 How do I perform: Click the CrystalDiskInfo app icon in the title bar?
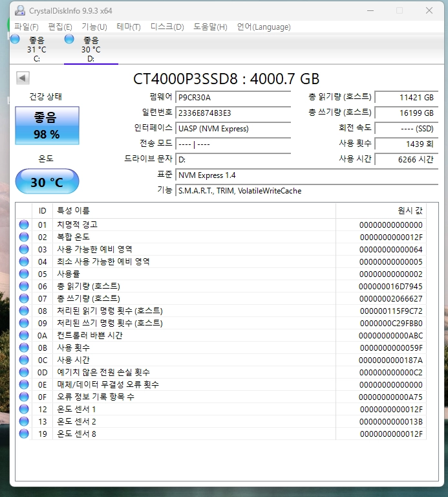click(20, 10)
